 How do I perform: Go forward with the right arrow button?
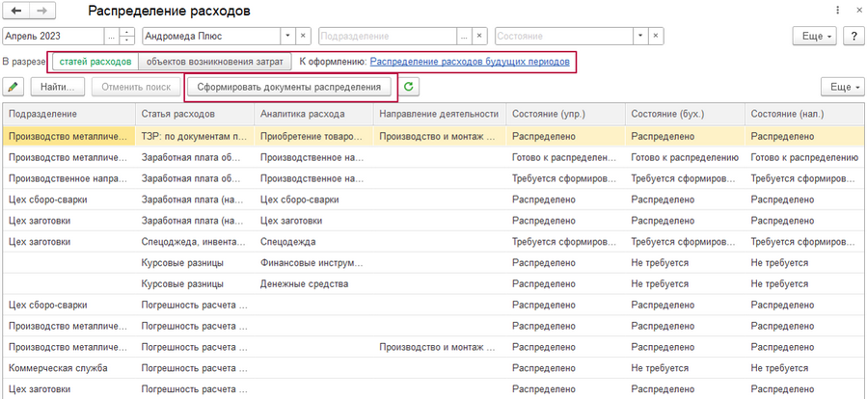(x=42, y=11)
